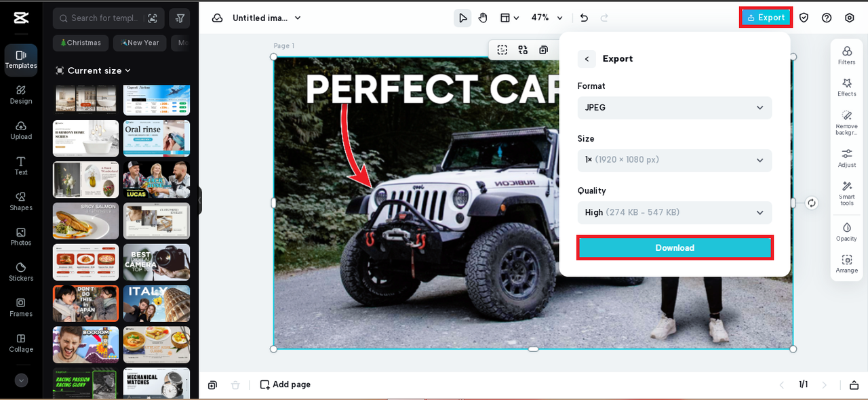The width and height of the screenshot is (868, 400).
Task: Open the Format JPEG dropdown
Action: (675, 108)
